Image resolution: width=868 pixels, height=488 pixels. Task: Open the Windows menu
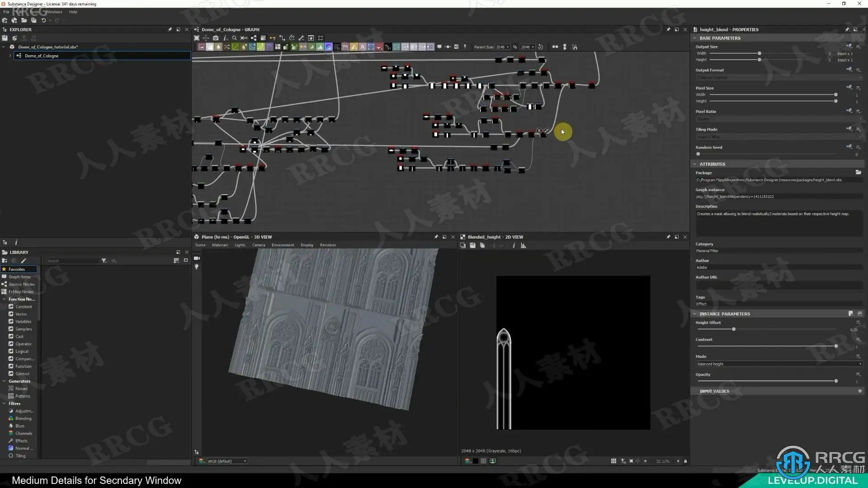[54, 12]
